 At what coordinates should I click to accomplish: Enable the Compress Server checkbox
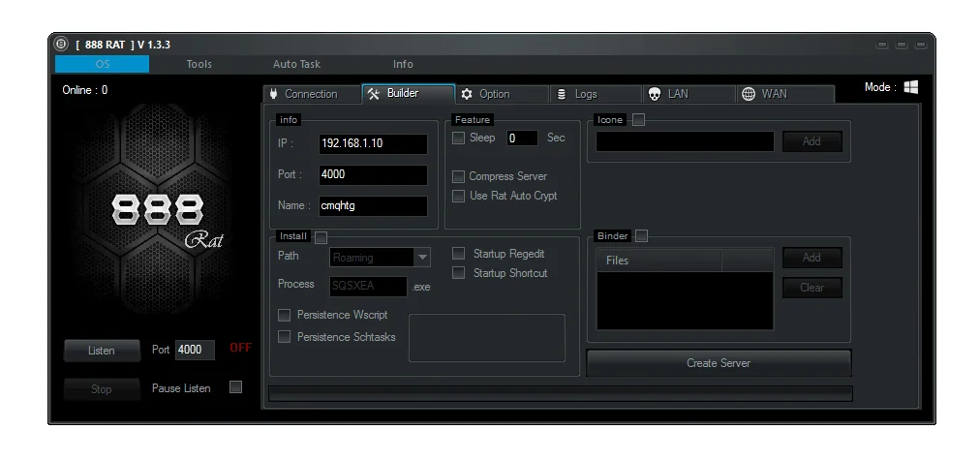(459, 176)
